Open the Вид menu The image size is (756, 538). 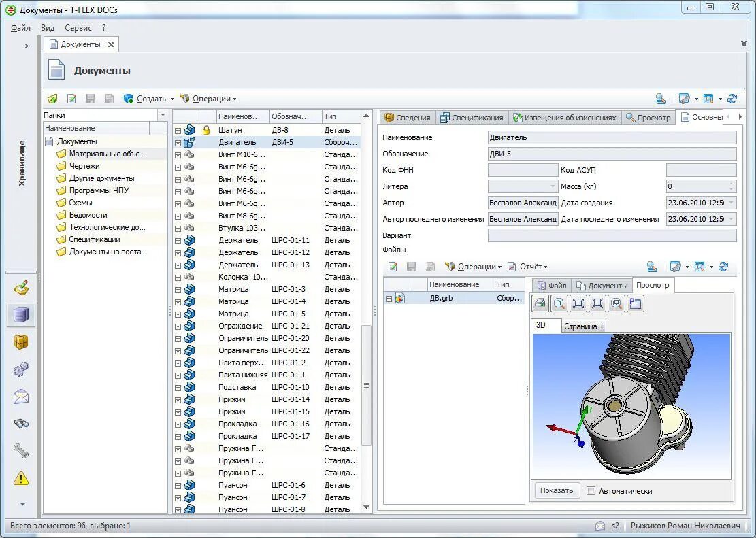pyautogui.click(x=48, y=28)
